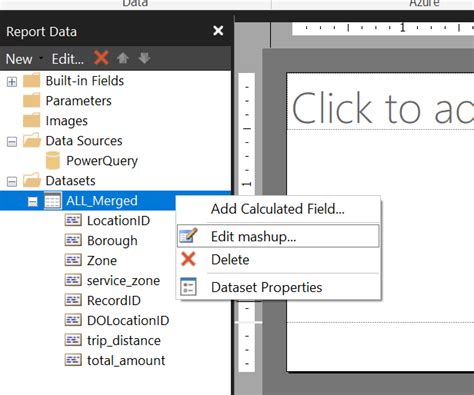474x395 pixels.
Task: Select the DOLocationID field text
Action: [128, 321]
